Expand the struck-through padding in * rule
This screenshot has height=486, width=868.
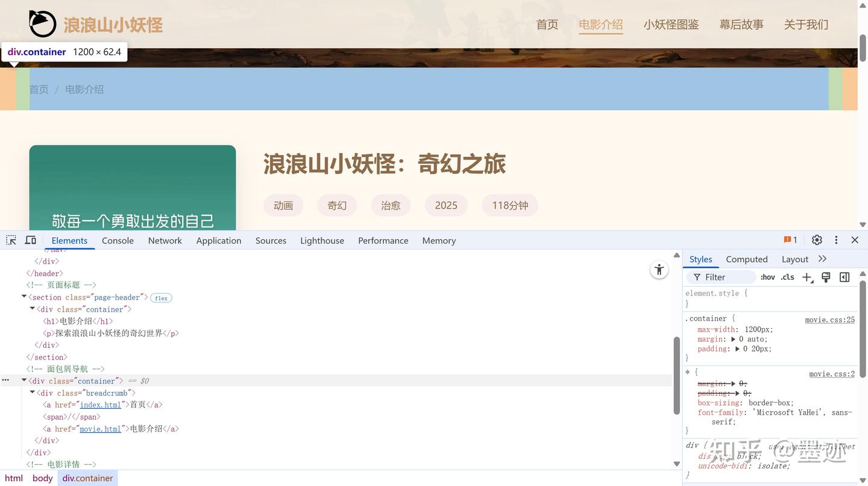(737, 393)
